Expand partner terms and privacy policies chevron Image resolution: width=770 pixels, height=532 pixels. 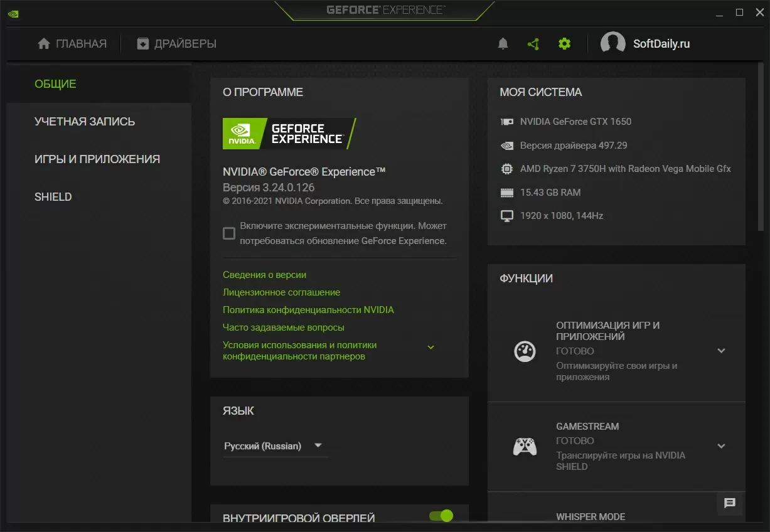(430, 348)
